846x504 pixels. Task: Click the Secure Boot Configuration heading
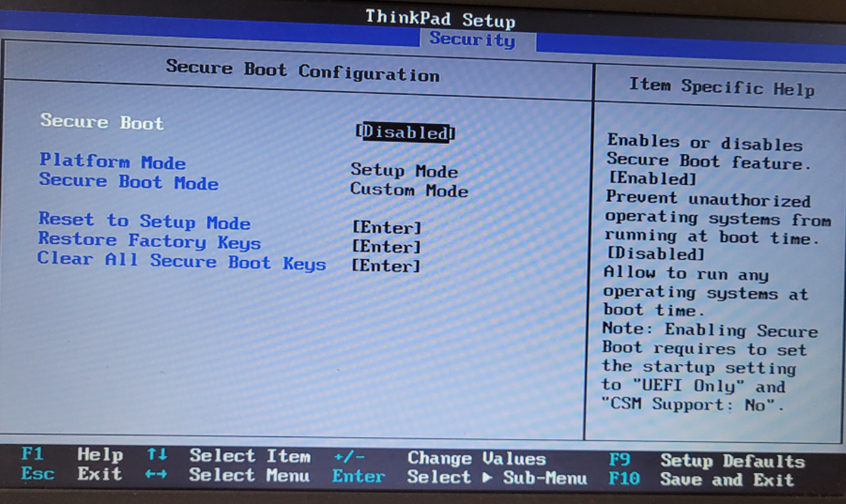[x=303, y=71]
